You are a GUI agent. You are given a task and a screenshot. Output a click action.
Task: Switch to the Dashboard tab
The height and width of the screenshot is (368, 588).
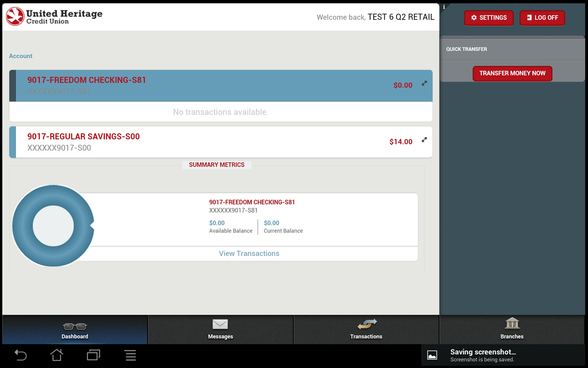point(75,330)
